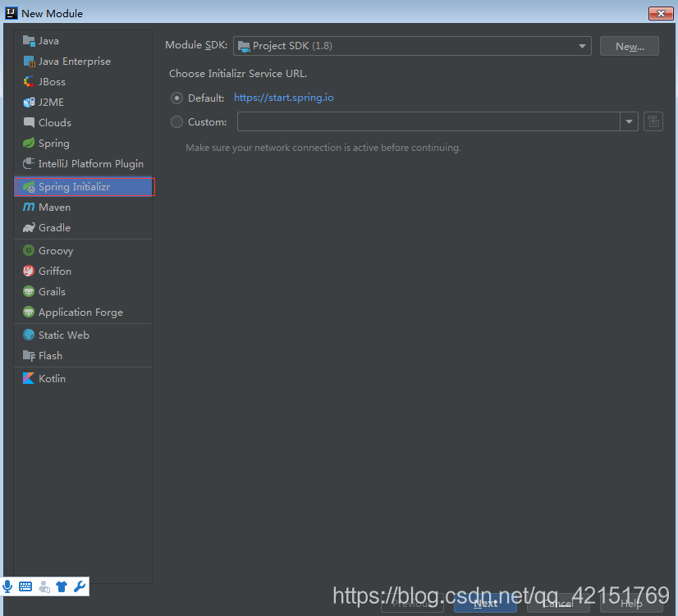Select Java in the module list
The image size is (678, 616).
(x=83, y=41)
